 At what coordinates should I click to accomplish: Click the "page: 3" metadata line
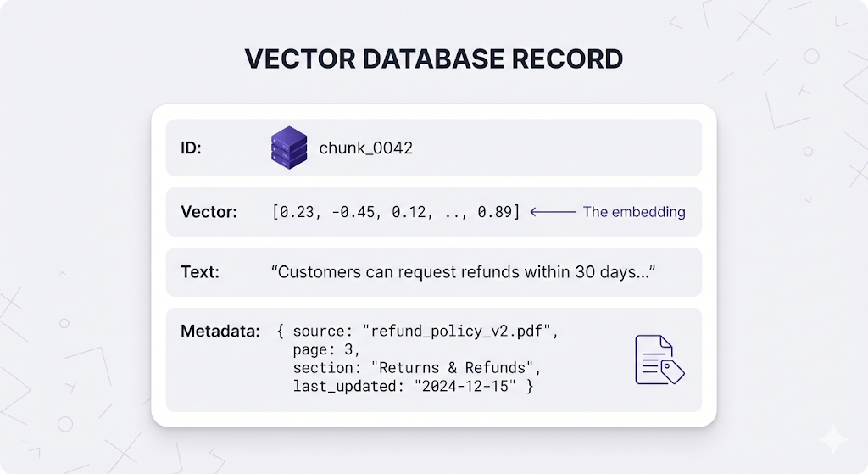(x=326, y=349)
